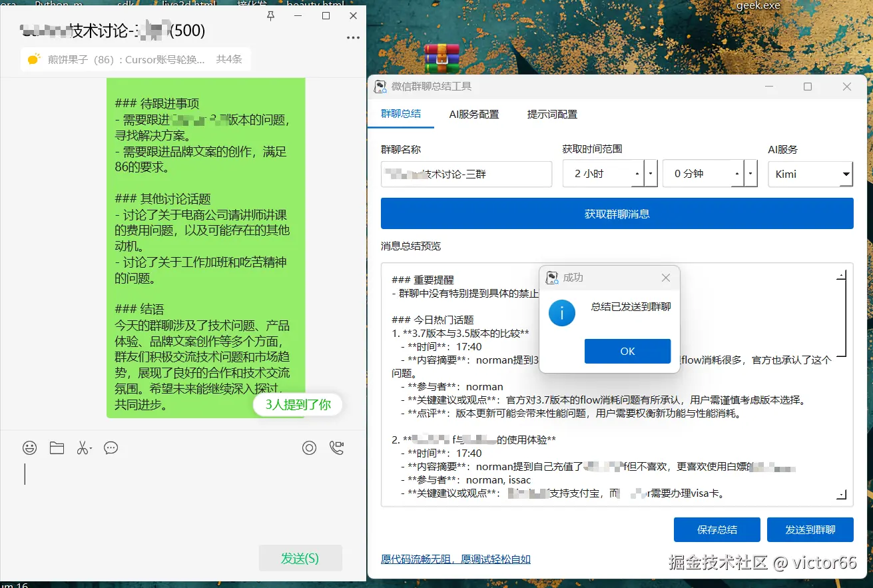Click the 获取群聊消息 button
Screen dimensions: 873x588
[x=617, y=213]
